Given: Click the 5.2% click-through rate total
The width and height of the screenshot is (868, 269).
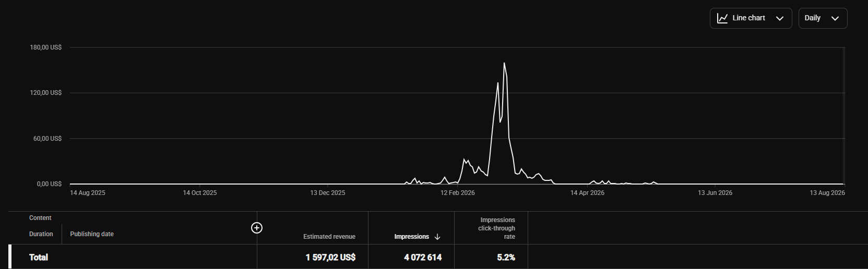Looking at the screenshot, I should (x=506, y=258).
